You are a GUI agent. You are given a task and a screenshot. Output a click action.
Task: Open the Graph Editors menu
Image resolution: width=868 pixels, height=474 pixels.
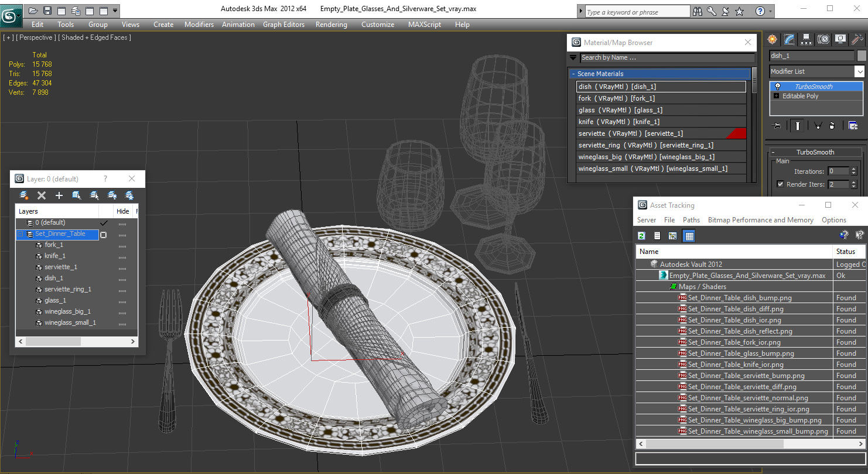283,25
